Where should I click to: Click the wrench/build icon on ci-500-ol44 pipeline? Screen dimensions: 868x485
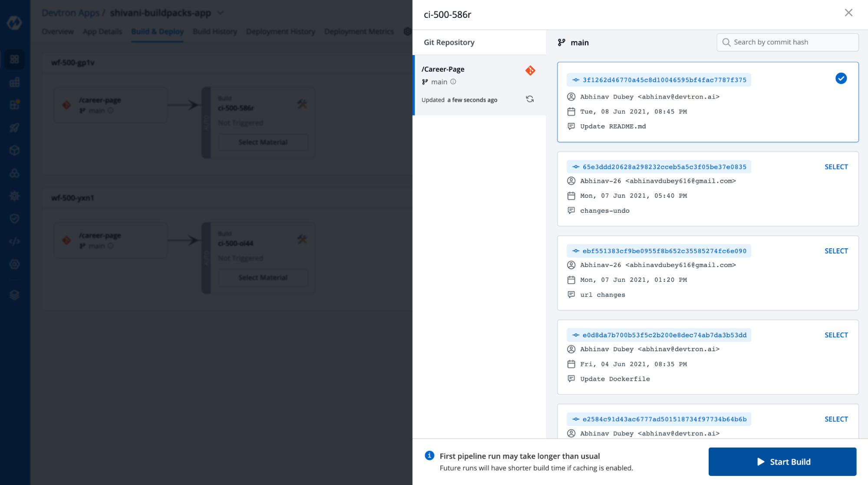[302, 239]
